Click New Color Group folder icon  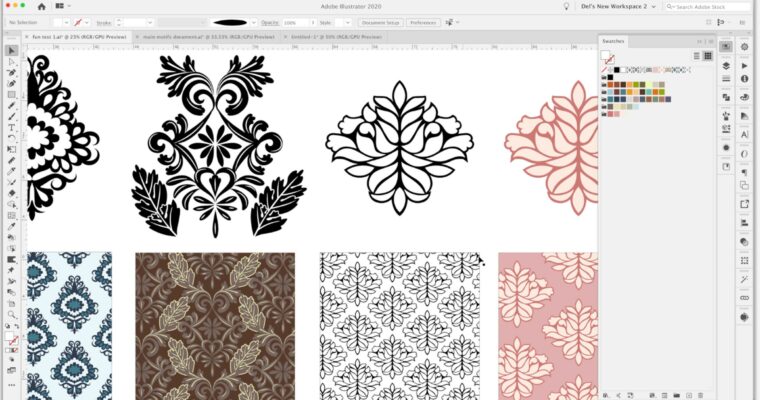(677, 396)
